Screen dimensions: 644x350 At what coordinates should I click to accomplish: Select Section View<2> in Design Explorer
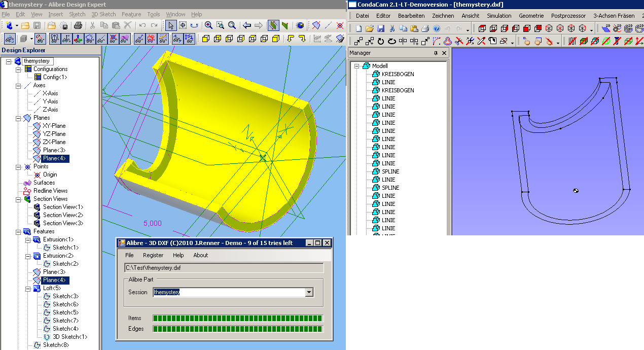point(63,215)
